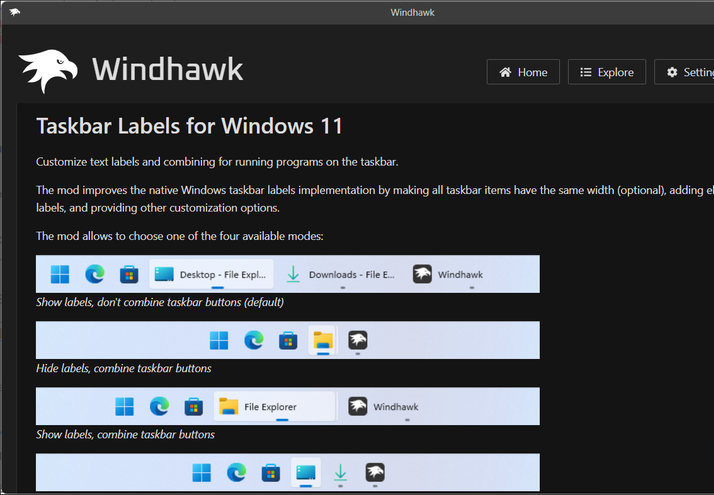Click the Start icon in fourth preview
The image size is (714, 495).
[x=201, y=472]
